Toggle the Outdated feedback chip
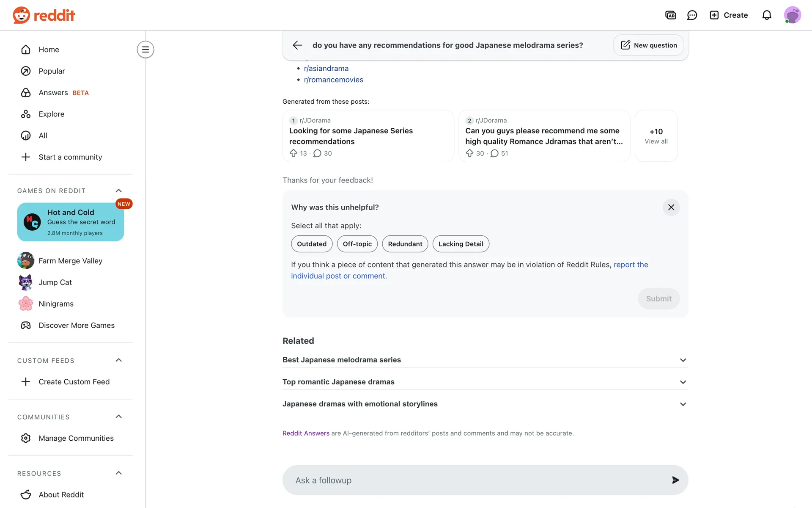 (311, 244)
